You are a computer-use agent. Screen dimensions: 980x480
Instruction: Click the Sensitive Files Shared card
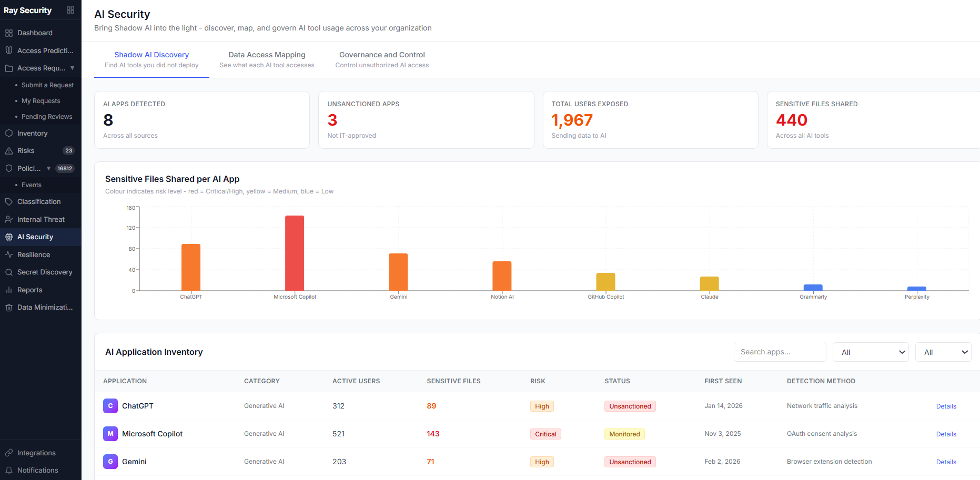click(x=874, y=120)
